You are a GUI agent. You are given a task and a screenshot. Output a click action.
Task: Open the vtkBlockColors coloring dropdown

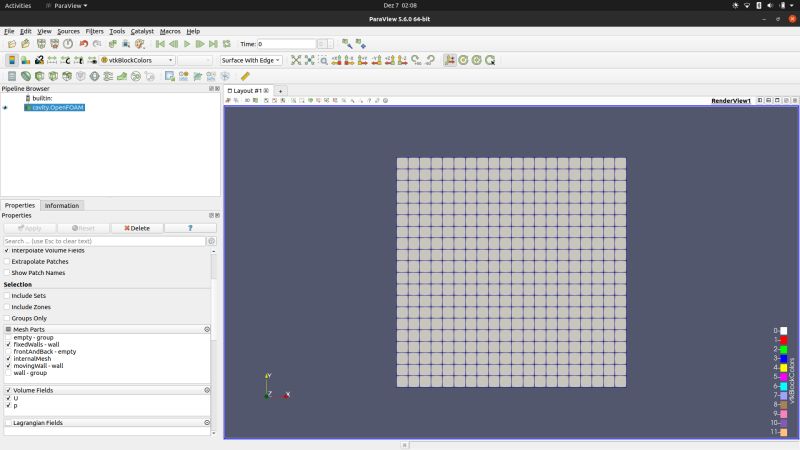coord(137,60)
